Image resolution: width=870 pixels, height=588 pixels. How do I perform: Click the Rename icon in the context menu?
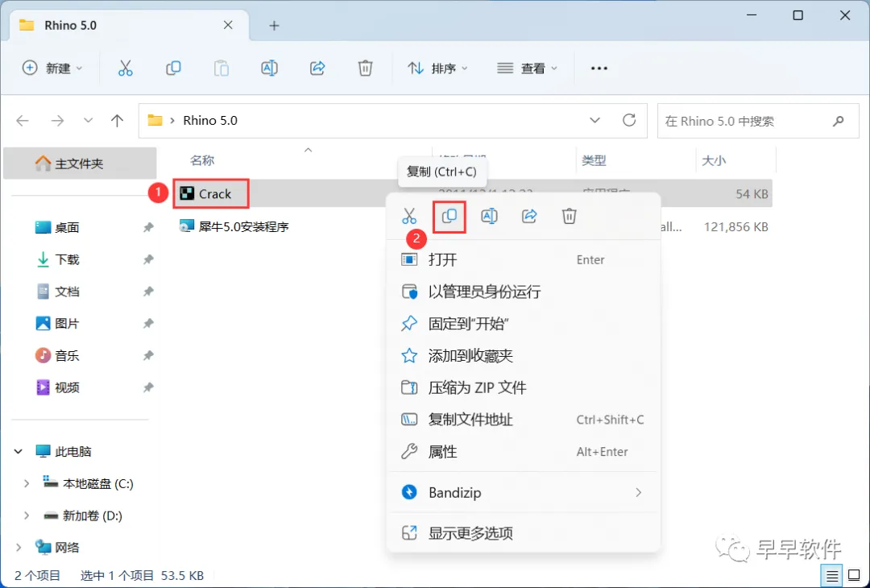(x=490, y=216)
